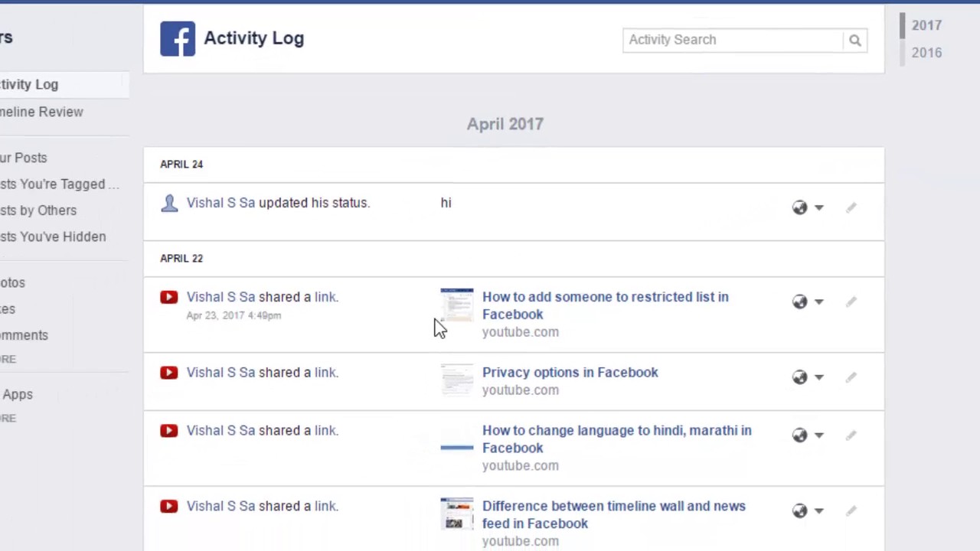
Task: Click the status update profile icon
Action: pyautogui.click(x=169, y=203)
